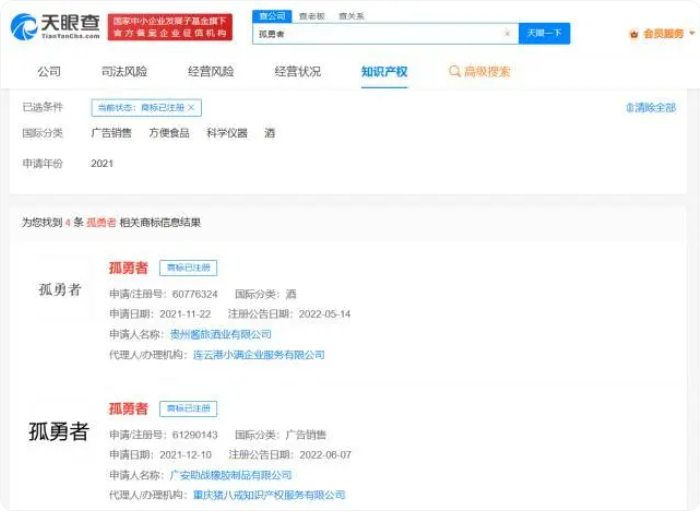Switch to the 知识产权 tab
Screen dimensions: 700x518
point(384,72)
